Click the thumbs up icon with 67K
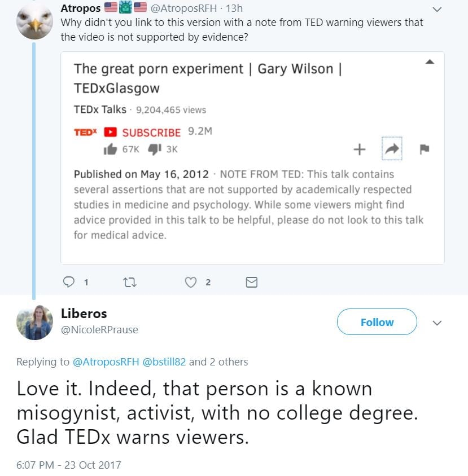468x476 pixels. (x=110, y=149)
